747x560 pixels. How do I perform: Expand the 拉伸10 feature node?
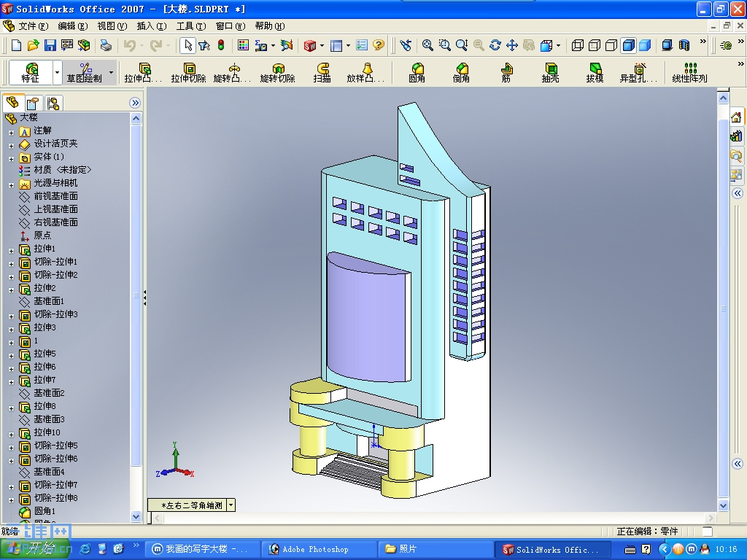pos(11,435)
